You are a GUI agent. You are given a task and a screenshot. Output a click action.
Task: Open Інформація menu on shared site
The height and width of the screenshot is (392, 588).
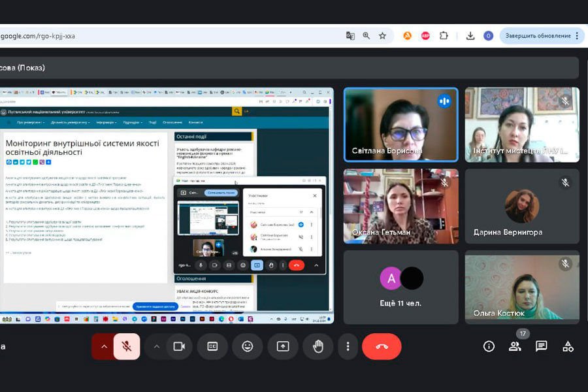click(x=106, y=122)
